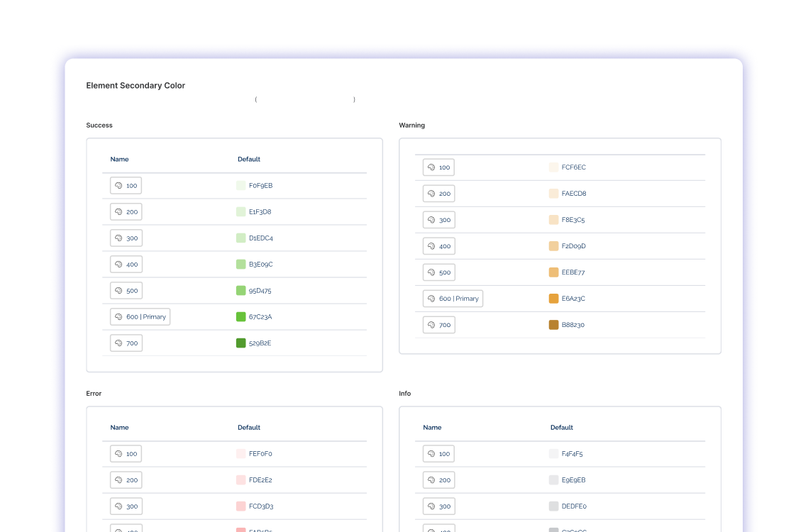The height and width of the screenshot is (532, 808).
Task: Pick the F0F9EB success color swatch
Action: pyautogui.click(x=240, y=186)
